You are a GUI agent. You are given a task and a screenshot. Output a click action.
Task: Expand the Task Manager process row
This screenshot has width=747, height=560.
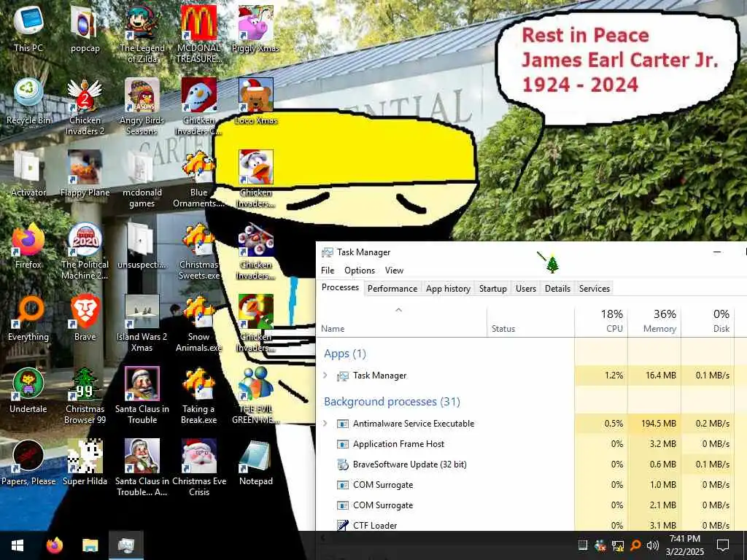pos(325,376)
